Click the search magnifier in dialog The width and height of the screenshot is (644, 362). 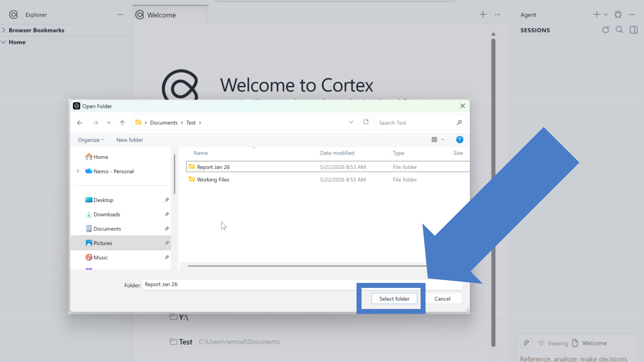459,123
